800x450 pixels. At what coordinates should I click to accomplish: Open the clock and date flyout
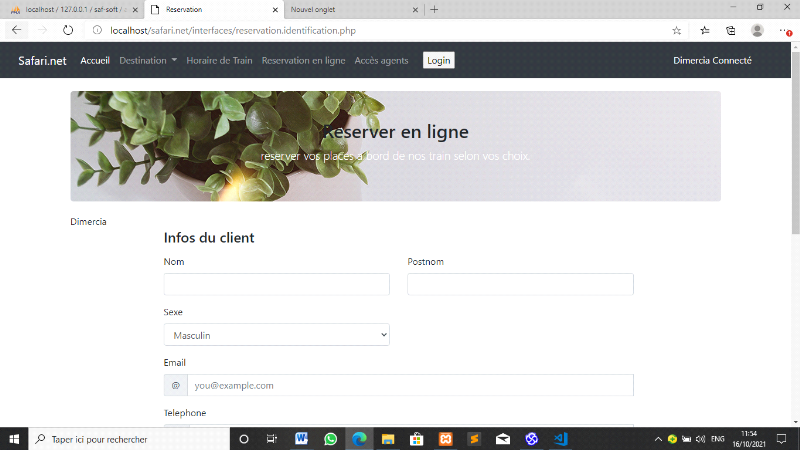click(749, 439)
